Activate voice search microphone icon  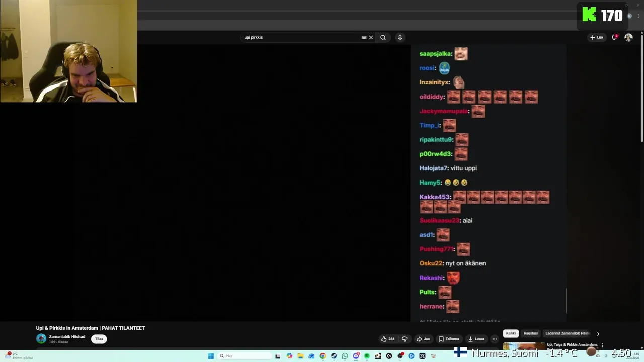click(x=400, y=37)
